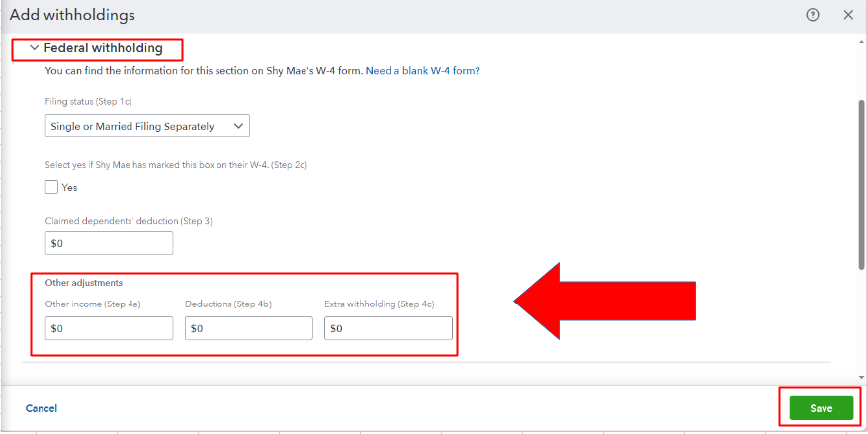The image size is (868, 434).
Task: Focus the Other income Step 4a field
Action: coord(109,328)
